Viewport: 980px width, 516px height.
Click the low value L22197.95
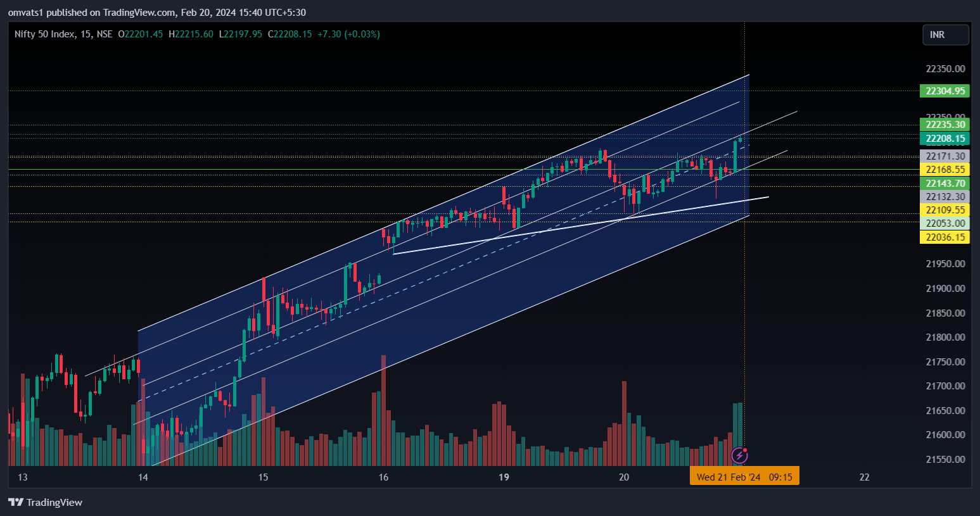click(x=241, y=34)
